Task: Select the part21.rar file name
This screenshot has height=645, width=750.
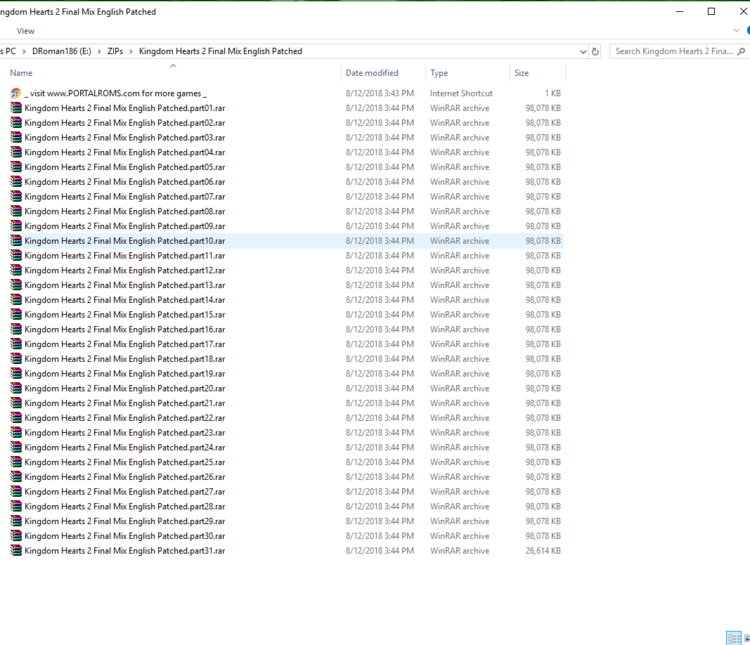Action: 125,403
